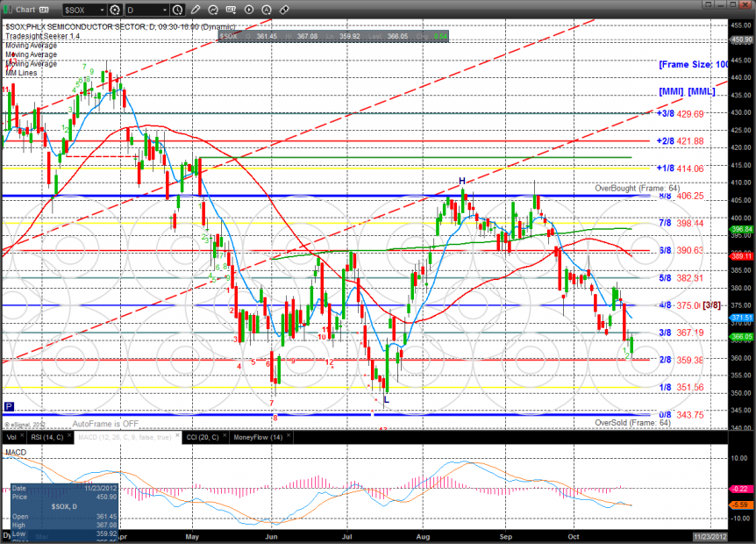756x544 pixels.
Task: Click the 2/8 359.38 level label
Action: tap(681, 360)
